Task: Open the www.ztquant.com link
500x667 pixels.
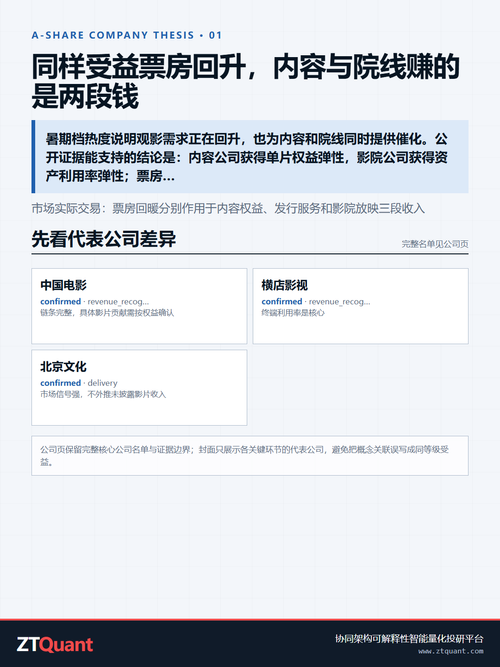Action: click(x=451, y=651)
